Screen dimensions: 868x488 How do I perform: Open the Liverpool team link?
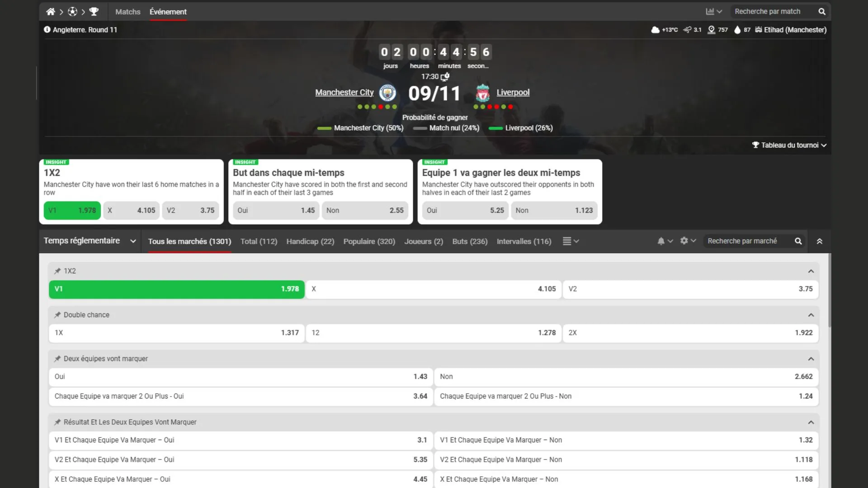point(513,93)
